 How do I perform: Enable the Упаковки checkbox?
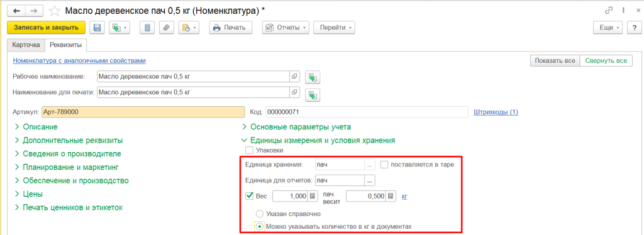[x=249, y=151]
